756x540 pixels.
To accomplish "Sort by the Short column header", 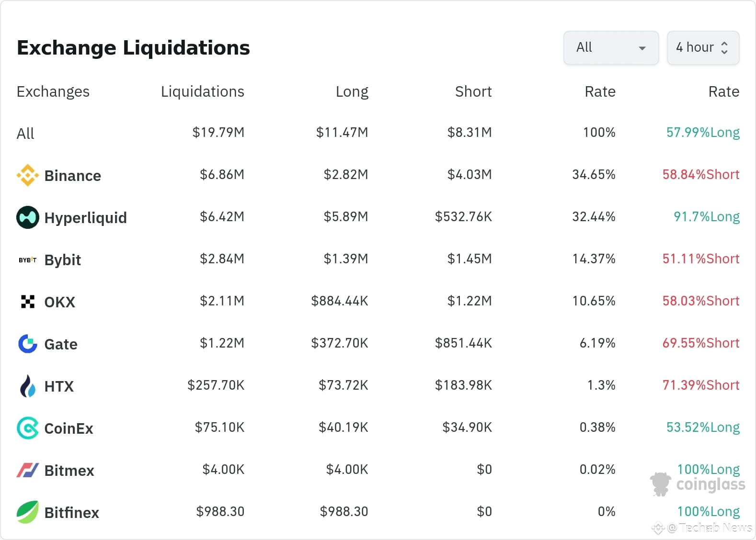I will (473, 91).
